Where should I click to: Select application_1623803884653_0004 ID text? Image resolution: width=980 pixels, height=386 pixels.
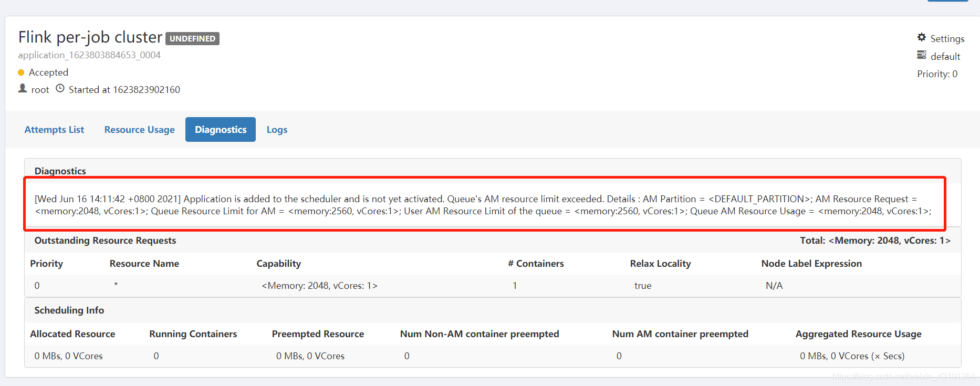tap(89, 55)
